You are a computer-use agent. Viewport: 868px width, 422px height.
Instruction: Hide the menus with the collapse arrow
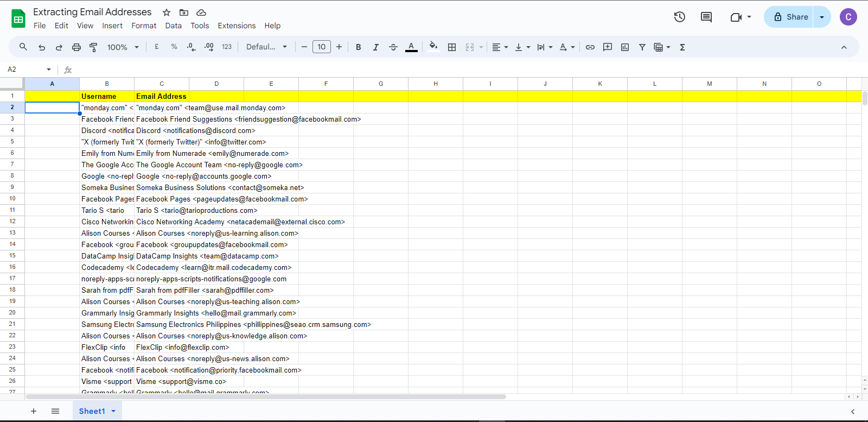(844, 47)
